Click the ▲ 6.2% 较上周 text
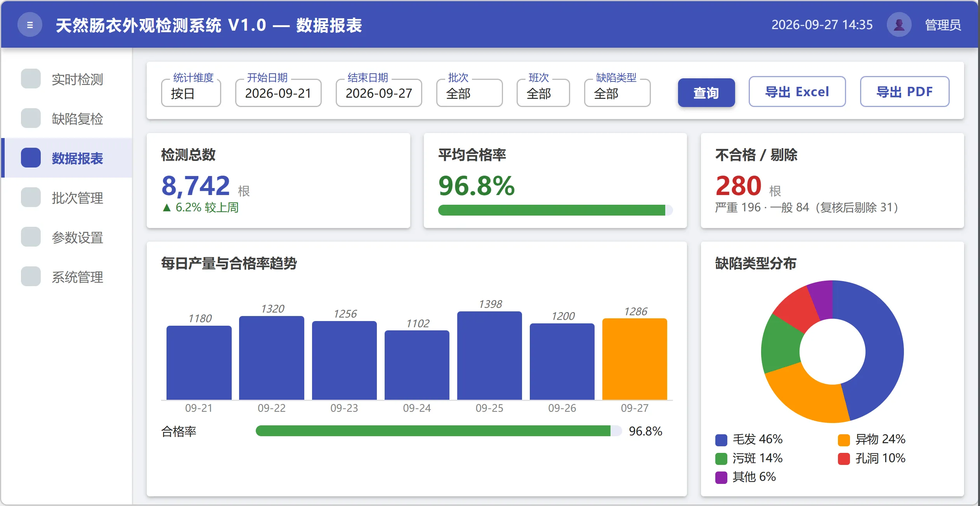The image size is (980, 506). pos(200,207)
